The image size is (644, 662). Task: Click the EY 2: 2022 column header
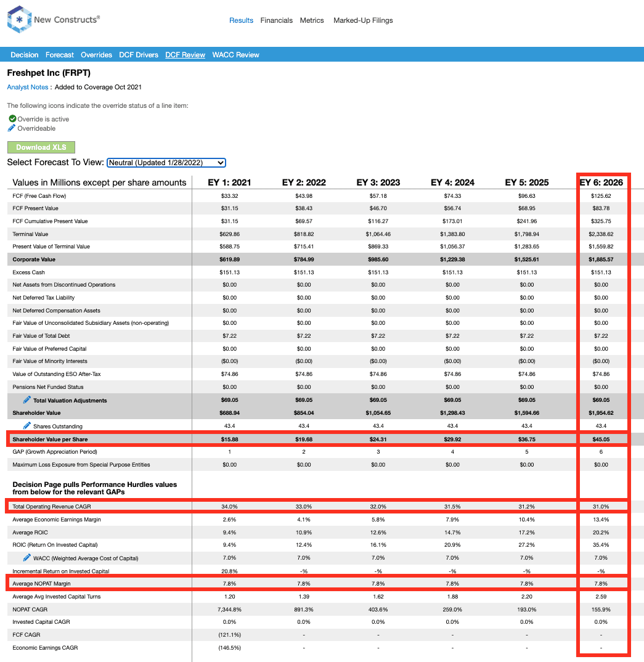[x=304, y=182]
